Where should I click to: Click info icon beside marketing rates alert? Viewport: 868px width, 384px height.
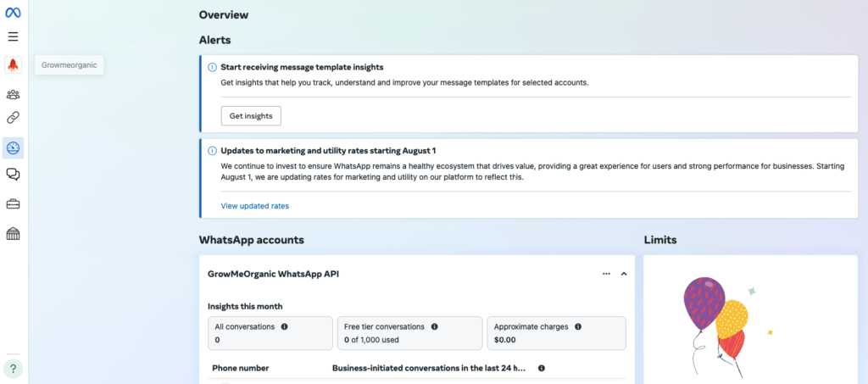(x=212, y=151)
